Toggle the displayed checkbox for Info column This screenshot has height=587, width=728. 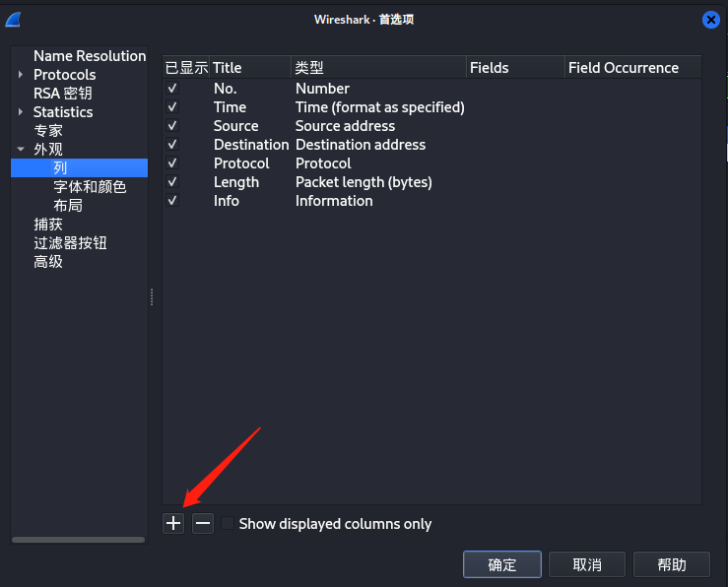(x=172, y=201)
